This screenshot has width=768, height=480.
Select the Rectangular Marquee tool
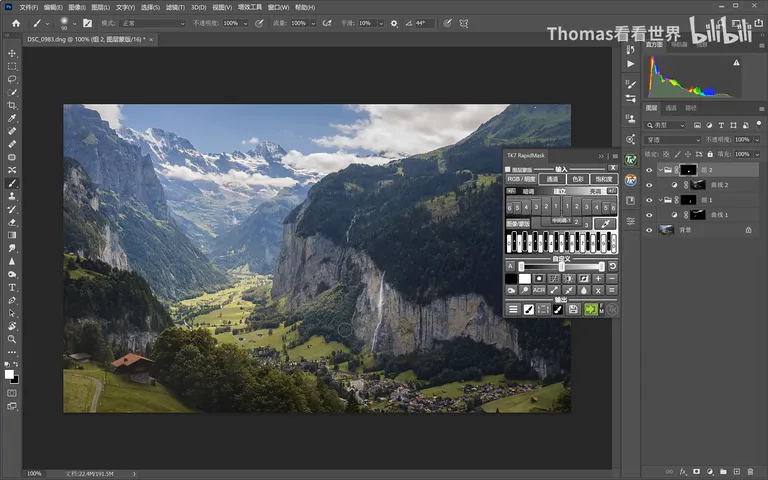12,66
